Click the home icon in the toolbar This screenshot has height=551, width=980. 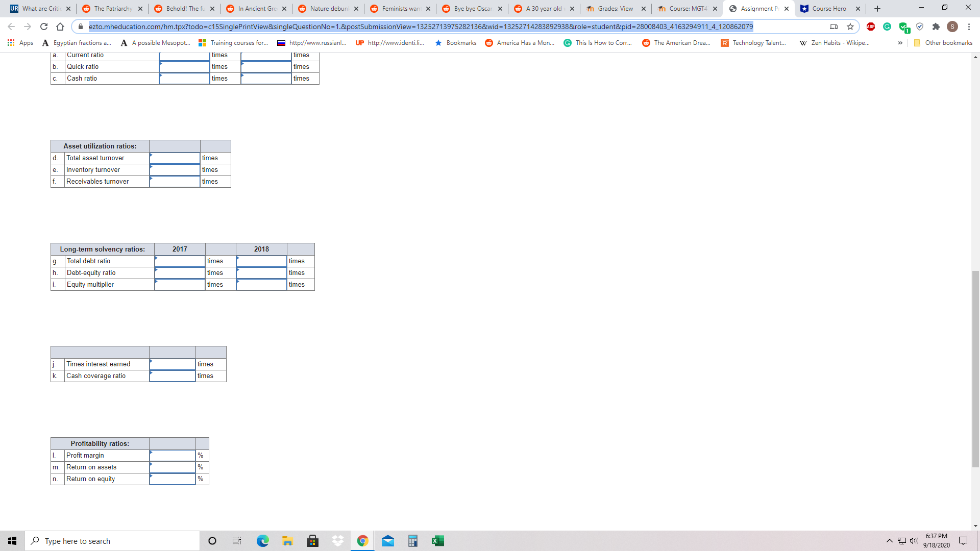(x=61, y=27)
